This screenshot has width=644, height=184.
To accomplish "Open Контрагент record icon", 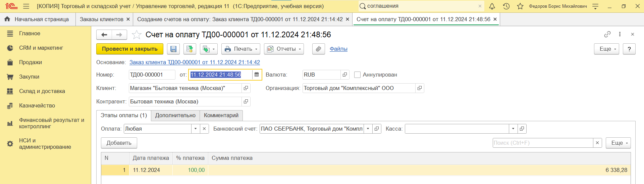I will pyautogui.click(x=246, y=102).
